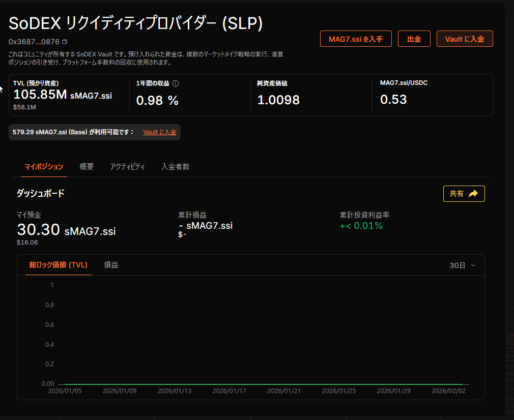This screenshot has height=420, width=514.
Task: Click the 30.30 sMAG7.ssi deposit amount
Action: pos(66,230)
